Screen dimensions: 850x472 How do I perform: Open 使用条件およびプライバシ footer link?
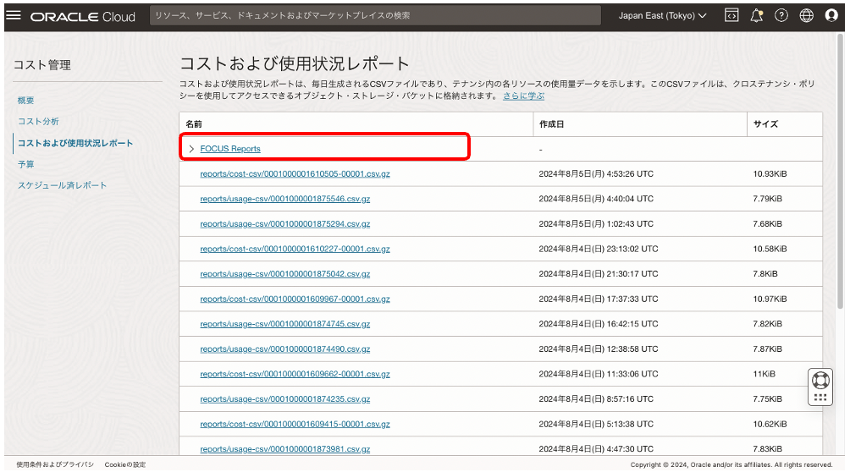coord(55,464)
